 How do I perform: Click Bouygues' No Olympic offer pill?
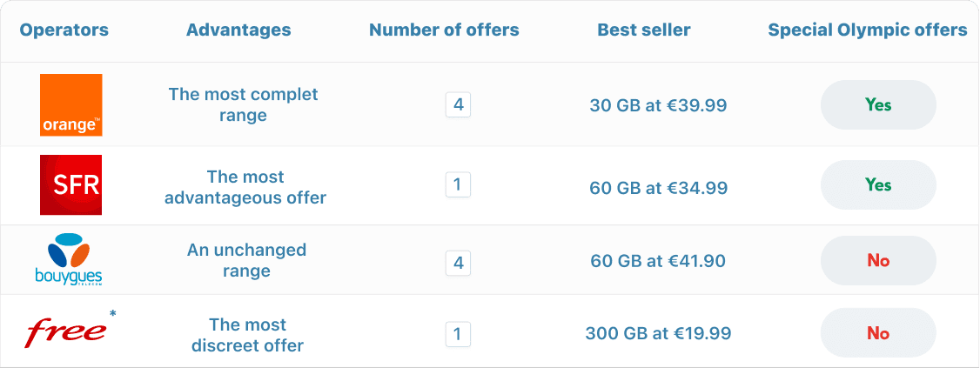[x=878, y=260]
